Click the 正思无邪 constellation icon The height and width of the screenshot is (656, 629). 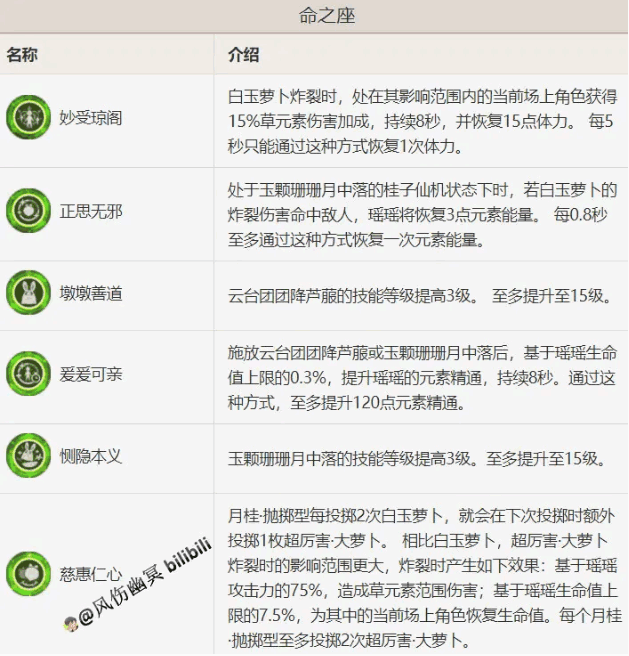(x=28, y=210)
